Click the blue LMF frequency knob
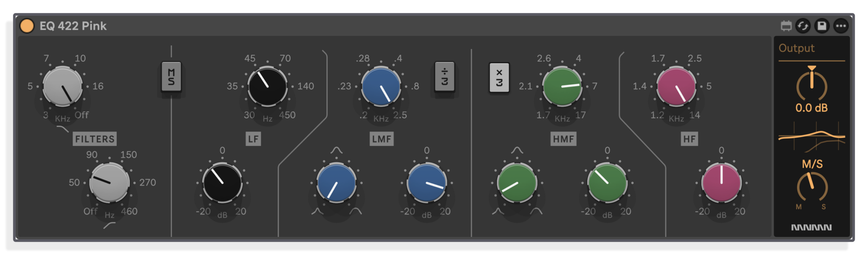 coord(381,86)
